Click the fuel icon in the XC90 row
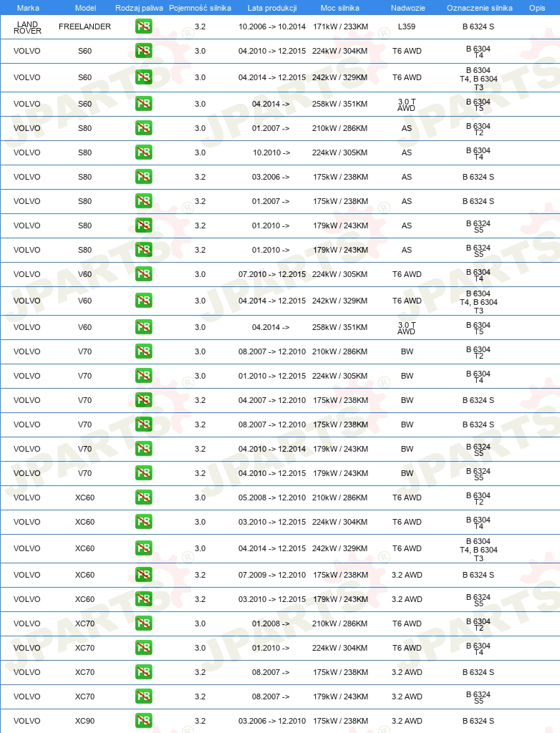The image size is (560, 733). point(144,721)
